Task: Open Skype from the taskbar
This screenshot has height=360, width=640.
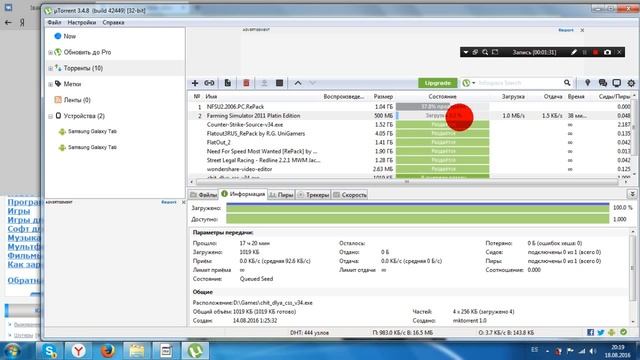Action: (49, 351)
